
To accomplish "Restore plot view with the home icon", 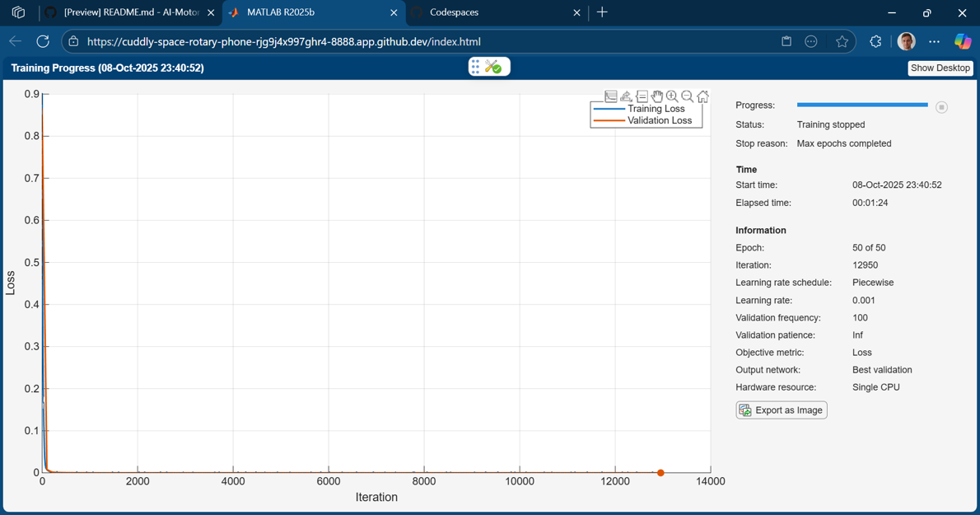I will click(702, 96).
